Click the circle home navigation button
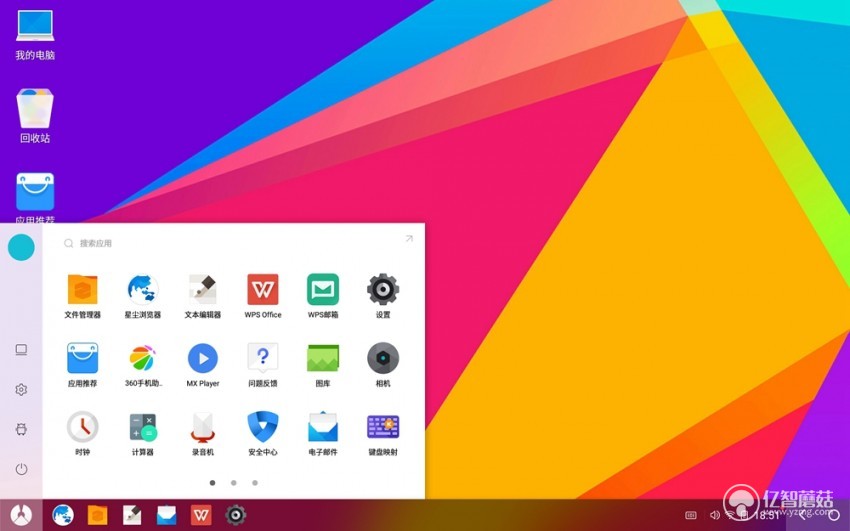The width and height of the screenshot is (850, 531). [x=833, y=515]
